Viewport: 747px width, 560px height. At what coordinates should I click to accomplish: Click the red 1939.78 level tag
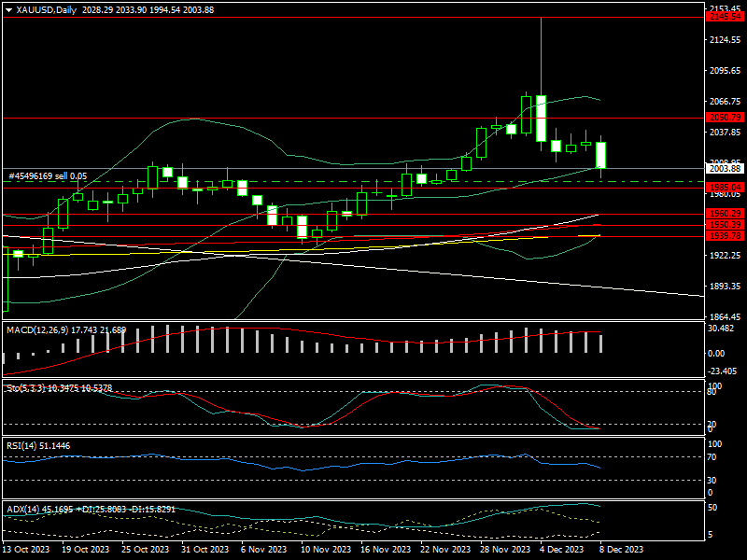(724, 236)
